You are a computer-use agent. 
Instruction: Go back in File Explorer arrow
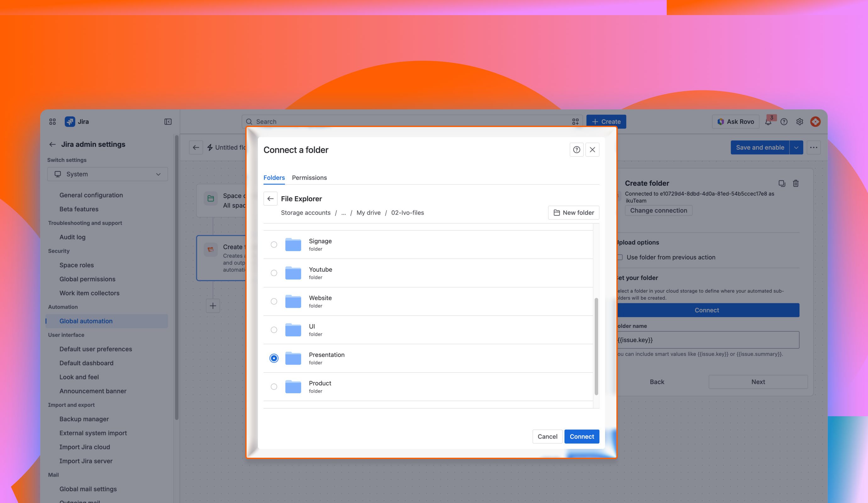pos(270,199)
